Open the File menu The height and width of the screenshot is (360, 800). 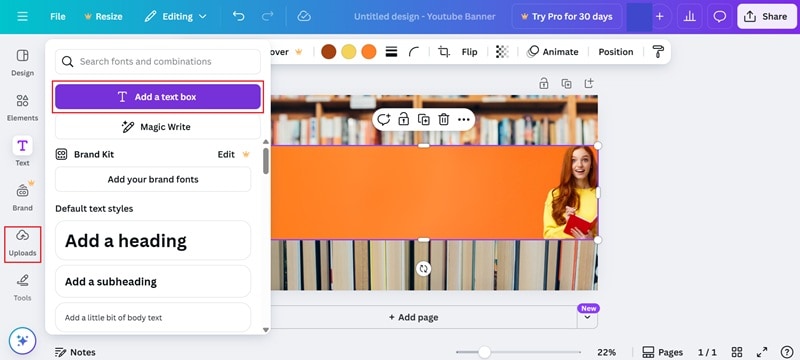click(58, 16)
